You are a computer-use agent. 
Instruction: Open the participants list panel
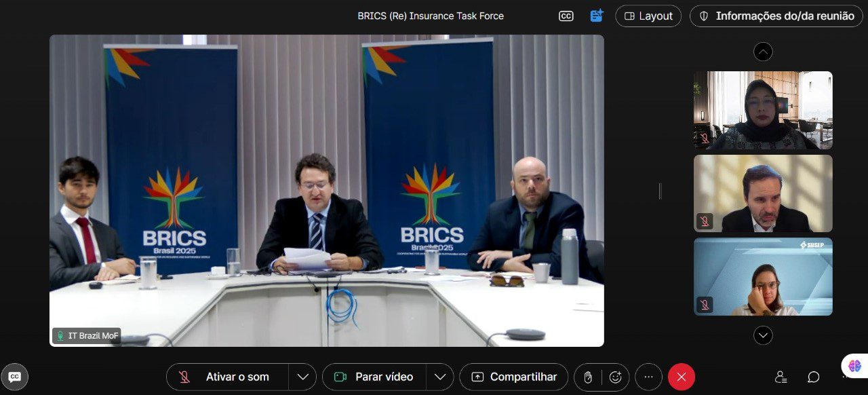point(781,377)
